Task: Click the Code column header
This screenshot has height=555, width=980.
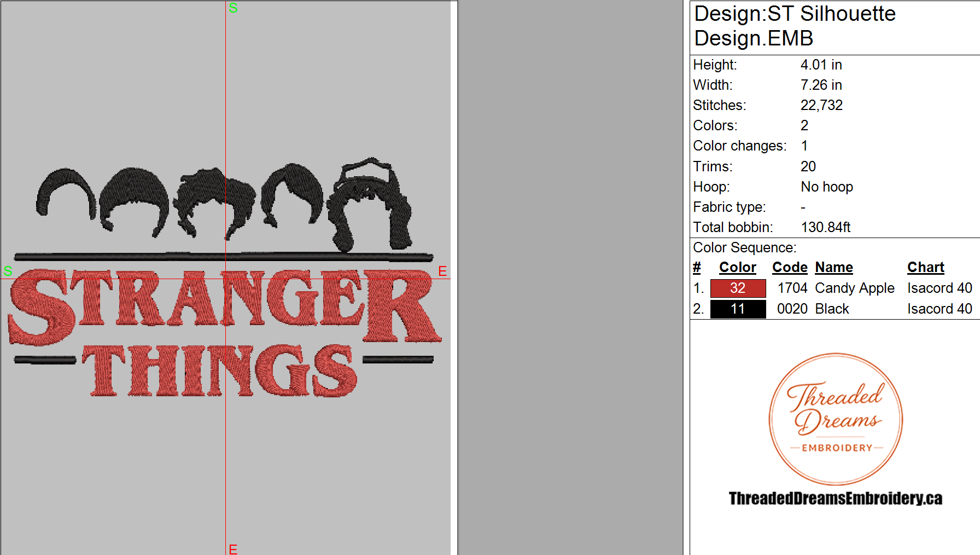Action: coord(790,267)
